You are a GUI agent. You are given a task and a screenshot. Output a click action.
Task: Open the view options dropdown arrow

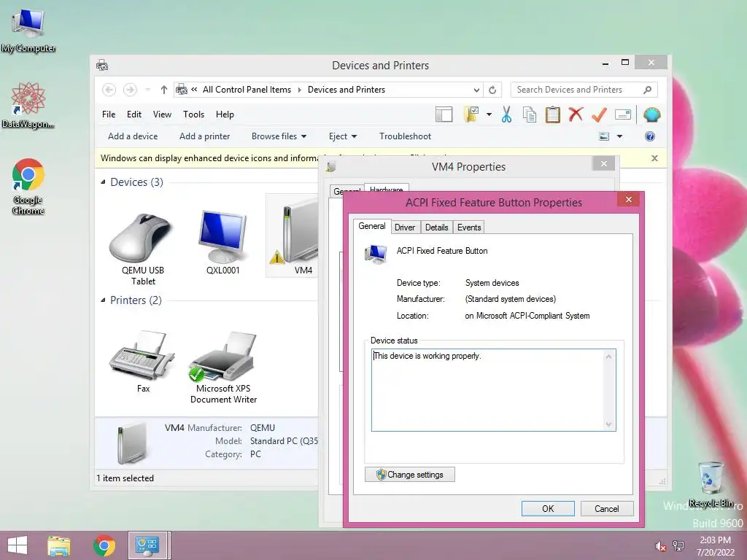[620, 136]
